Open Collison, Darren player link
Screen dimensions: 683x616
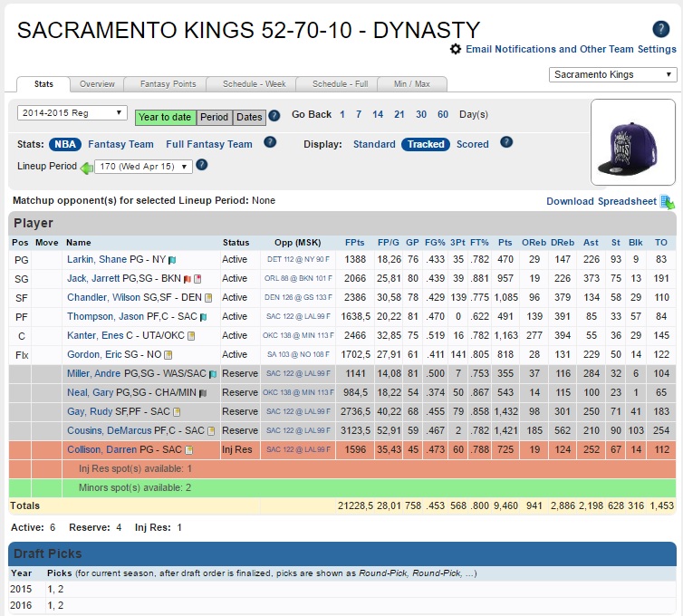[102, 449]
